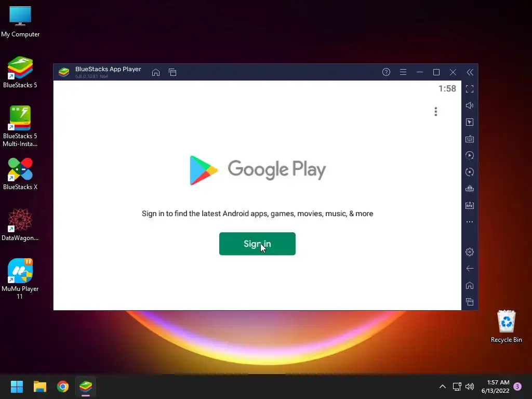Open the taskbar clock and date
532x399 pixels.
pos(495,387)
